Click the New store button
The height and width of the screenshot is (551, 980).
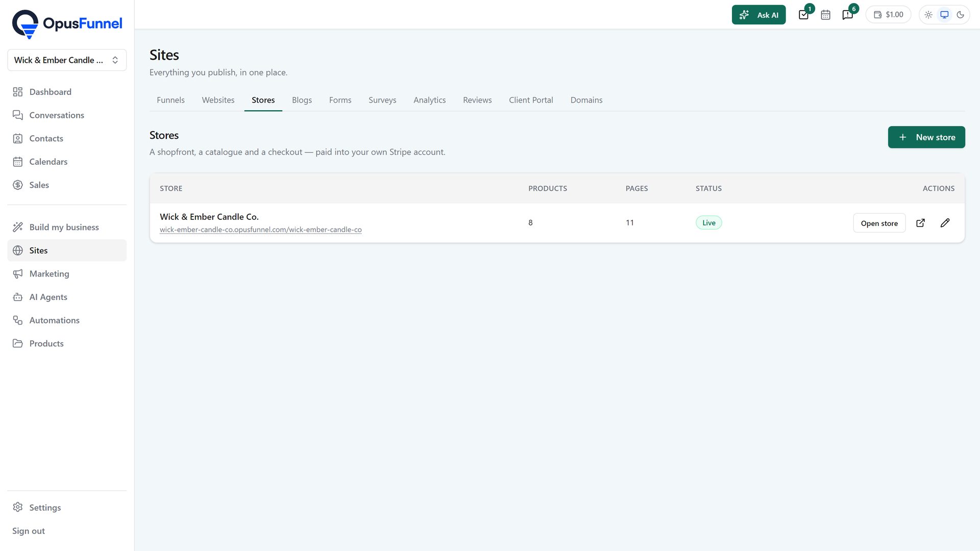[x=926, y=137]
